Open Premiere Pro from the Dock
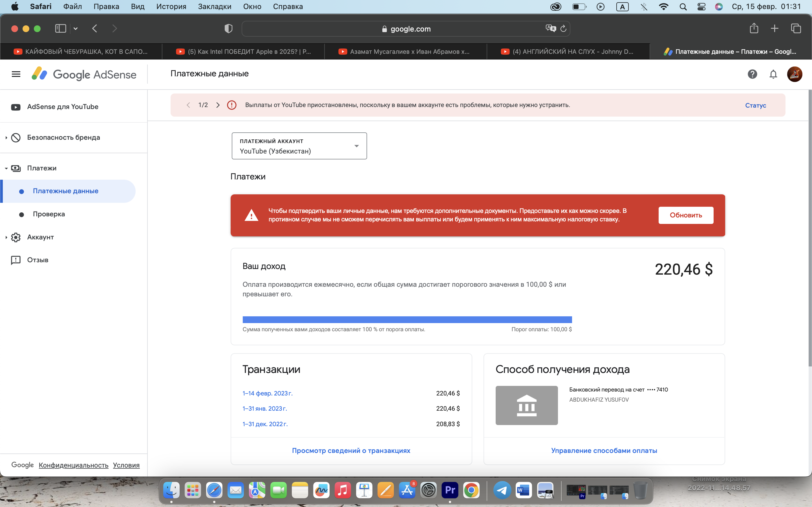Image resolution: width=812 pixels, height=507 pixels. coord(450,490)
